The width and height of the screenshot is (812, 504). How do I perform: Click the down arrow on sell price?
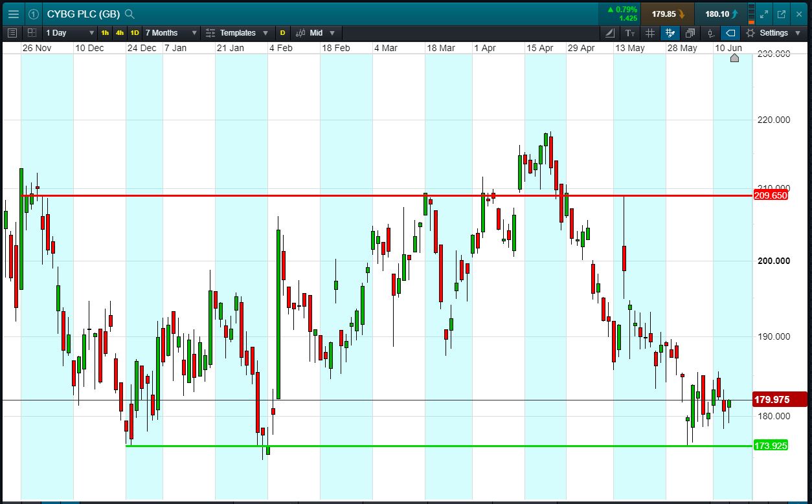682,14
